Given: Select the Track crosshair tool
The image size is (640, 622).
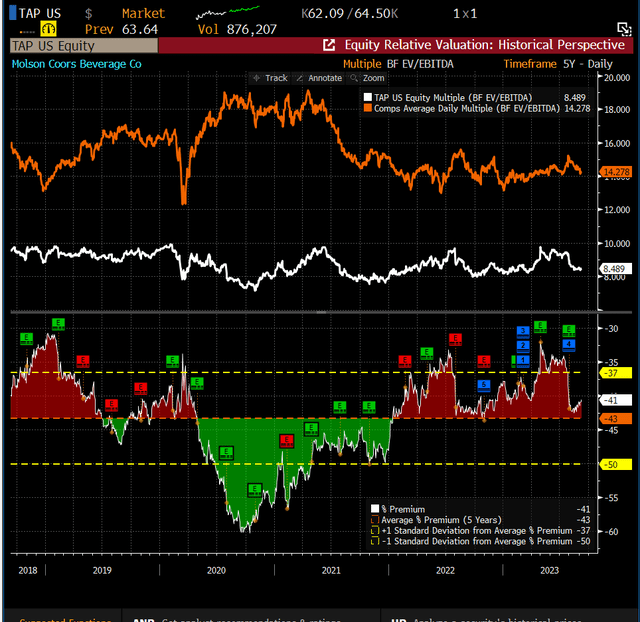Looking at the screenshot, I should point(270,78).
